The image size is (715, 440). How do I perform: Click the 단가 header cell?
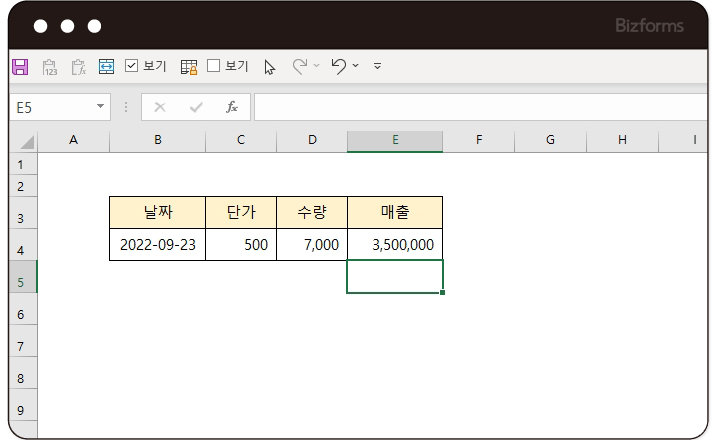tap(241, 212)
